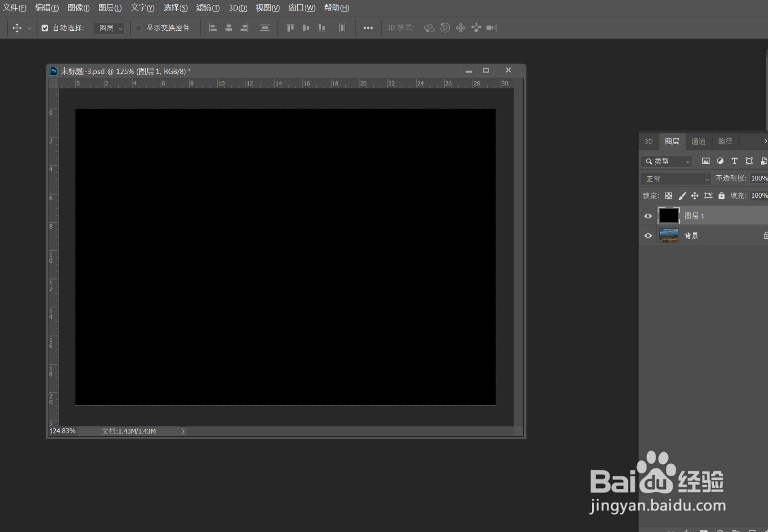The width and height of the screenshot is (768, 532).
Task: Open the 图层(L) menu
Action: (110, 8)
